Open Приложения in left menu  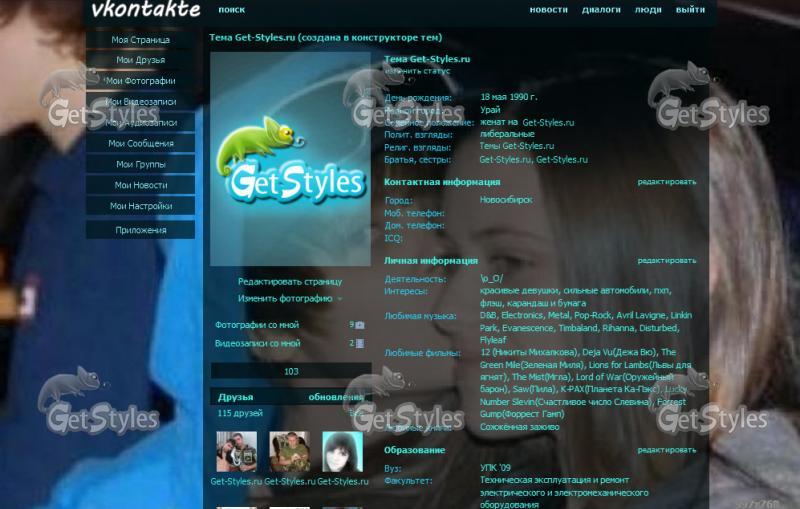tap(140, 230)
